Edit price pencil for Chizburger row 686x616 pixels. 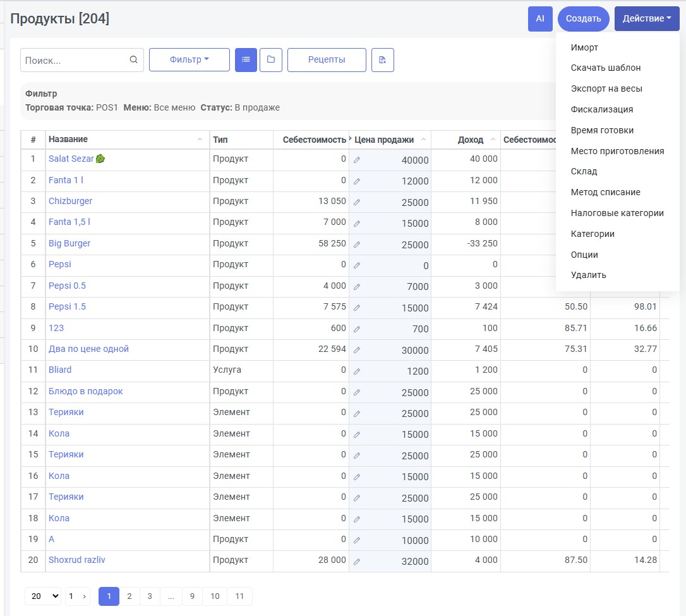(x=357, y=202)
